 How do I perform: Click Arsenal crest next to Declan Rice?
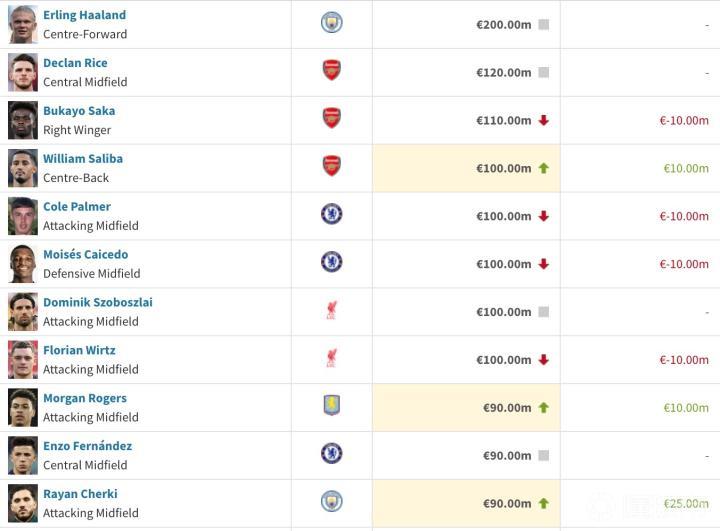[x=332, y=70]
